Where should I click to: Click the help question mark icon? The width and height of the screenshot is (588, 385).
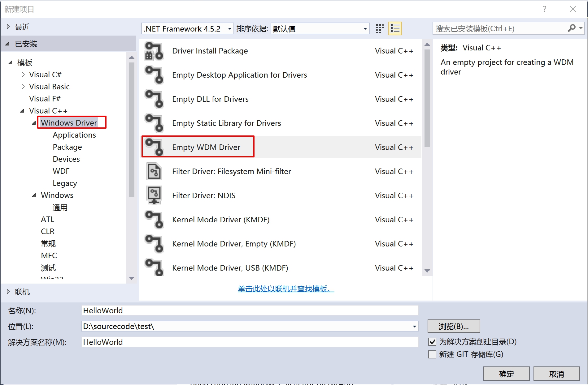[544, 9]
